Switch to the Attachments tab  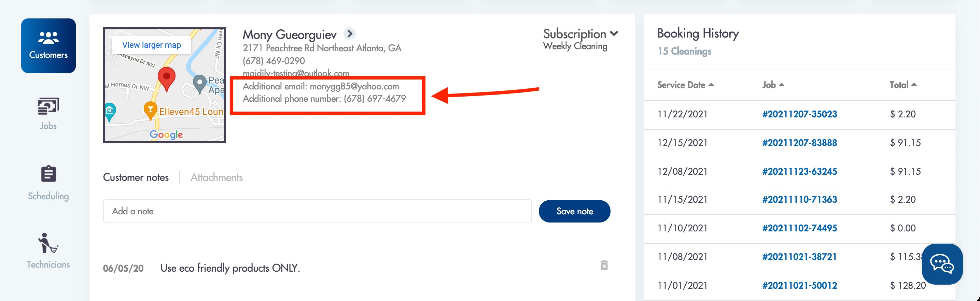[x=216, y=177]
